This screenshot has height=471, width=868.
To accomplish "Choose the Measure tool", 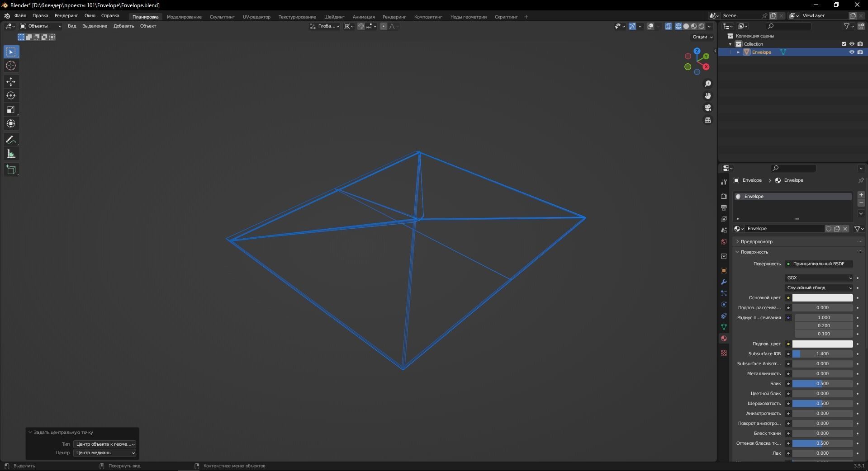I will pos(11,154).
